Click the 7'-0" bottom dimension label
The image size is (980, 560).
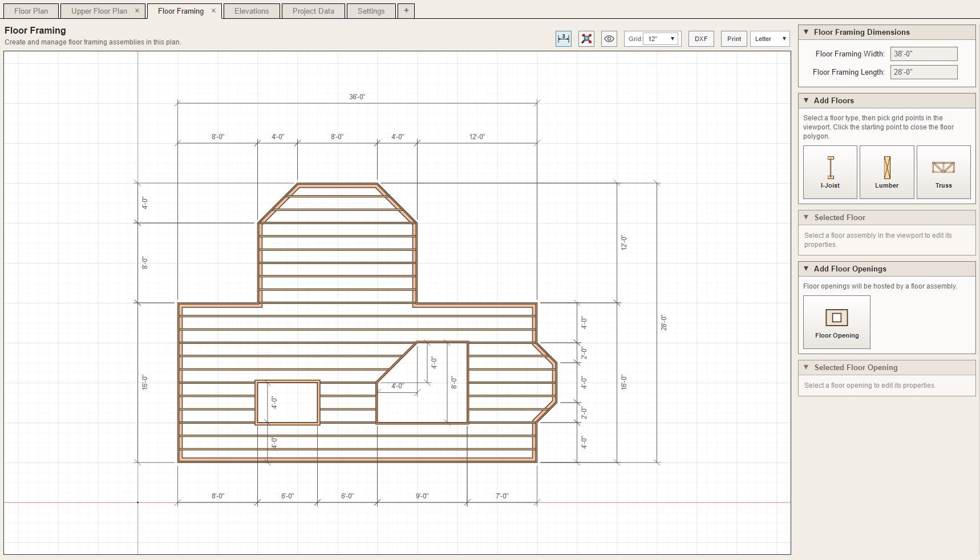(502, 496)
